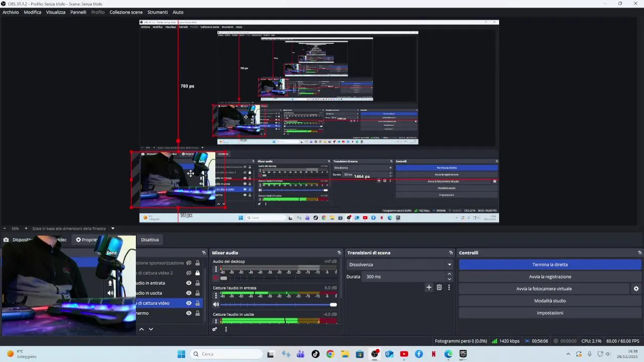644x362 pixels.
Task: Increase transition Durata with up arrow
Action: 449,274
